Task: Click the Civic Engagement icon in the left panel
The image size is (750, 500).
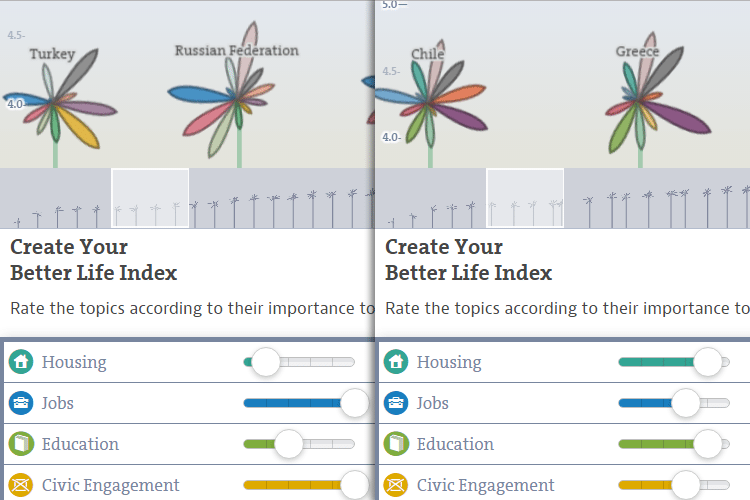Action: point(21,485)
